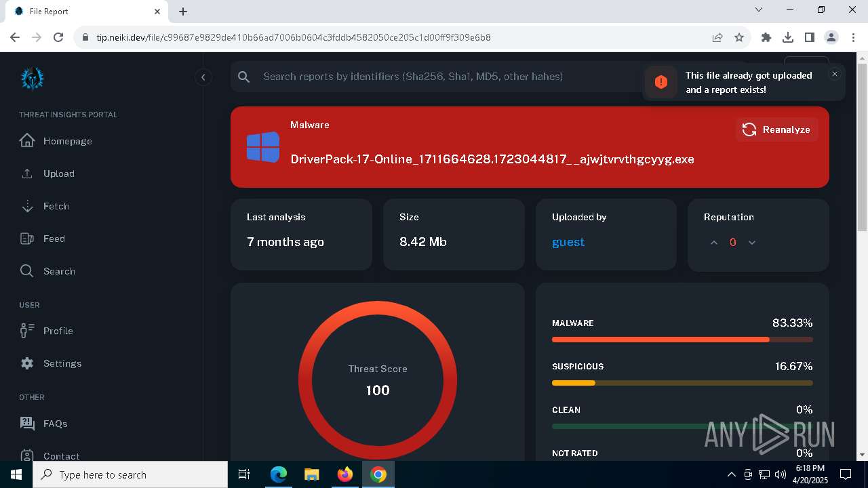Screen dimensions: 868x488
Task: Upvote the file reputation
Action: pos(713,243)
